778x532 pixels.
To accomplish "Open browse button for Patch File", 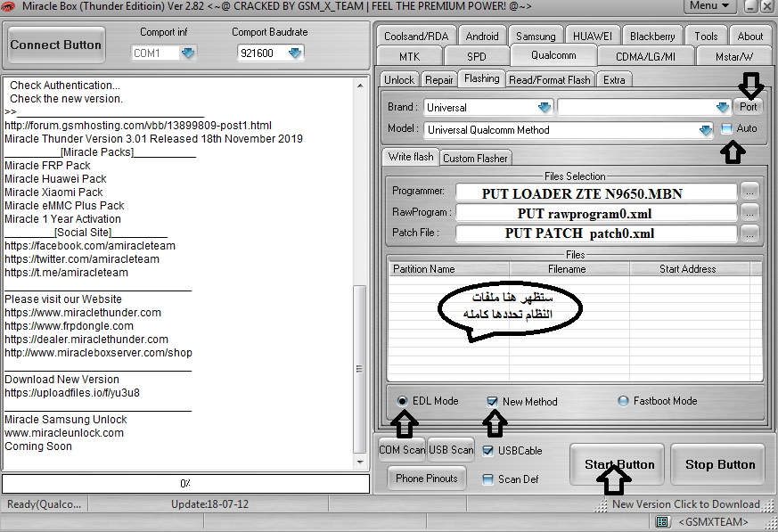I will click(x=749, y=233).
